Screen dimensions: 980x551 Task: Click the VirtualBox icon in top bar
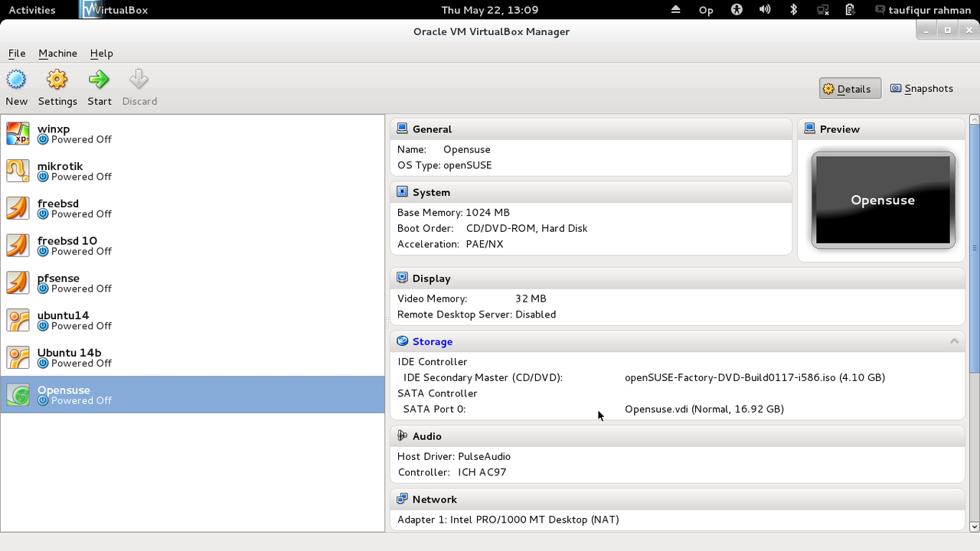point(92,10)
